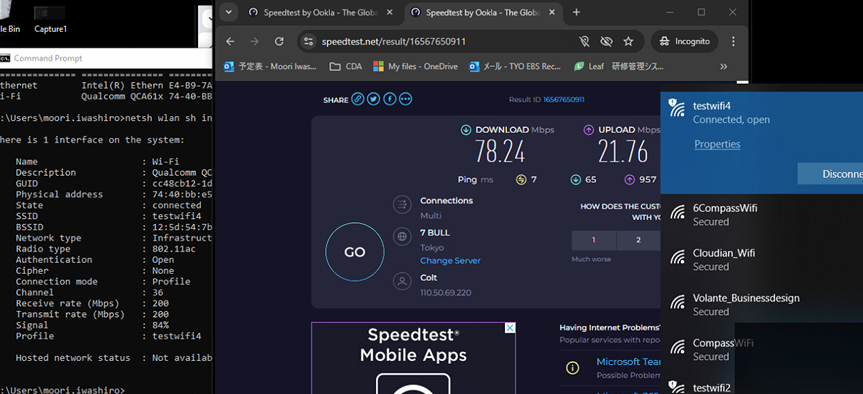Go back to the previous page
This screenshot has width=863, height=394.
pyautogui.click(x=230, y=41)
